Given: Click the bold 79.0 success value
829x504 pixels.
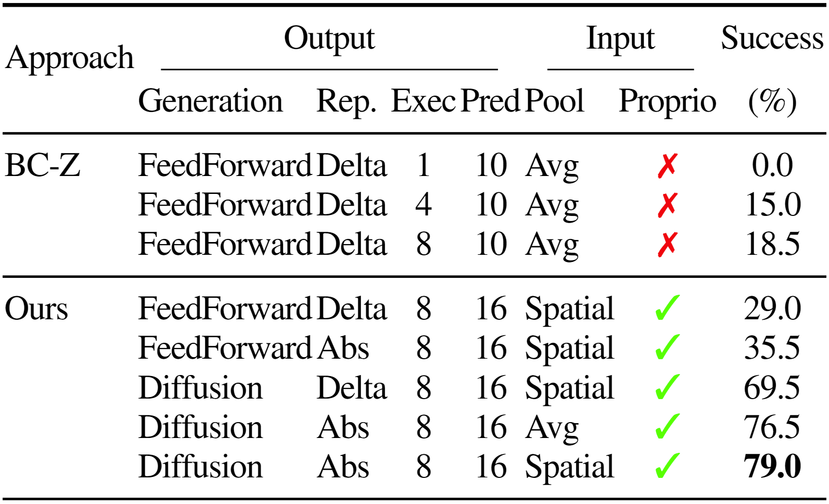Looking at the screenshot, I should (x=772, y=467).
